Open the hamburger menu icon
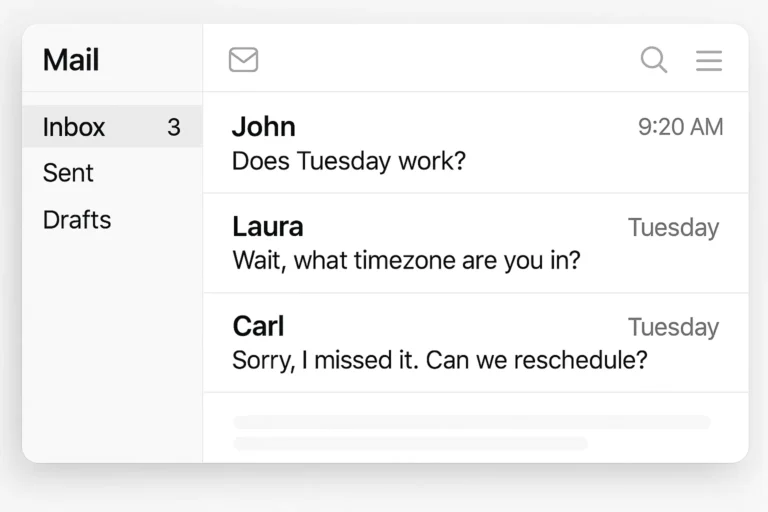 coord(709,60)
